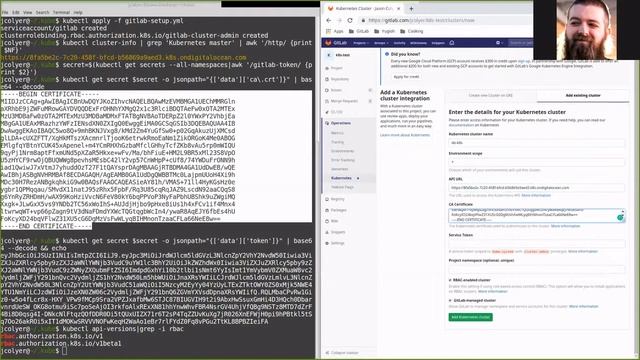Click Activity in GitLab navbar
Screen dimensions: 640x360
click(x=400, y=43)
